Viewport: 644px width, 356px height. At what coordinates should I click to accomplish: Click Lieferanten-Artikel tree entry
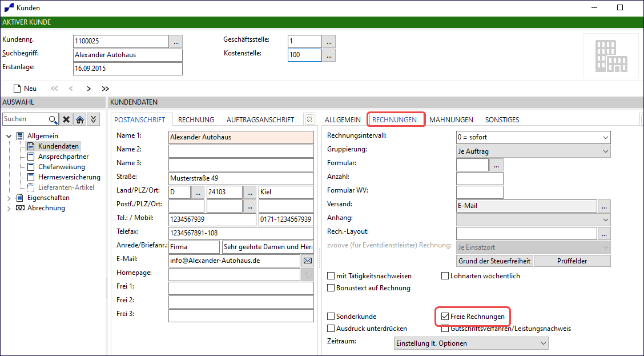(x=66, y=187)
